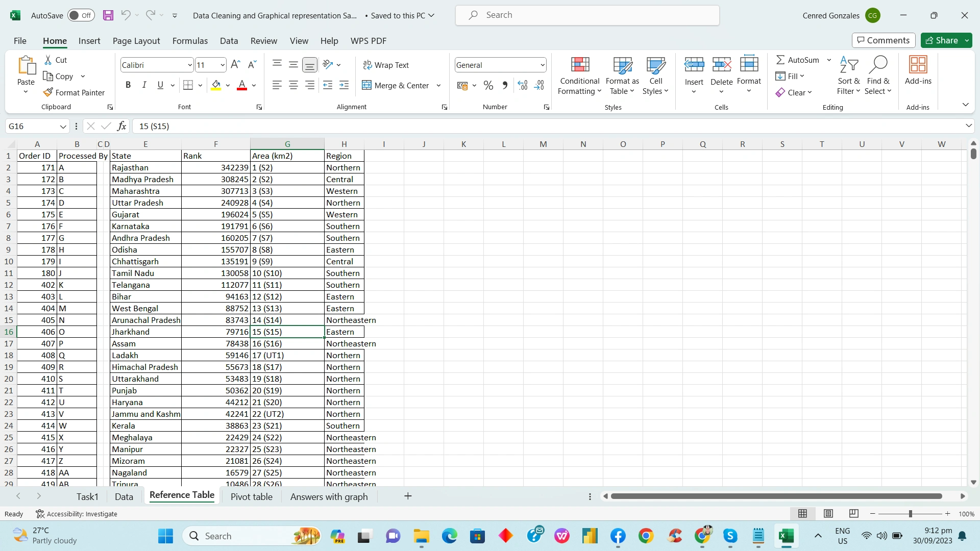Apply bold formatting to the selection
Viewport: 980px width, 551px height.
(x=129, y=85)
